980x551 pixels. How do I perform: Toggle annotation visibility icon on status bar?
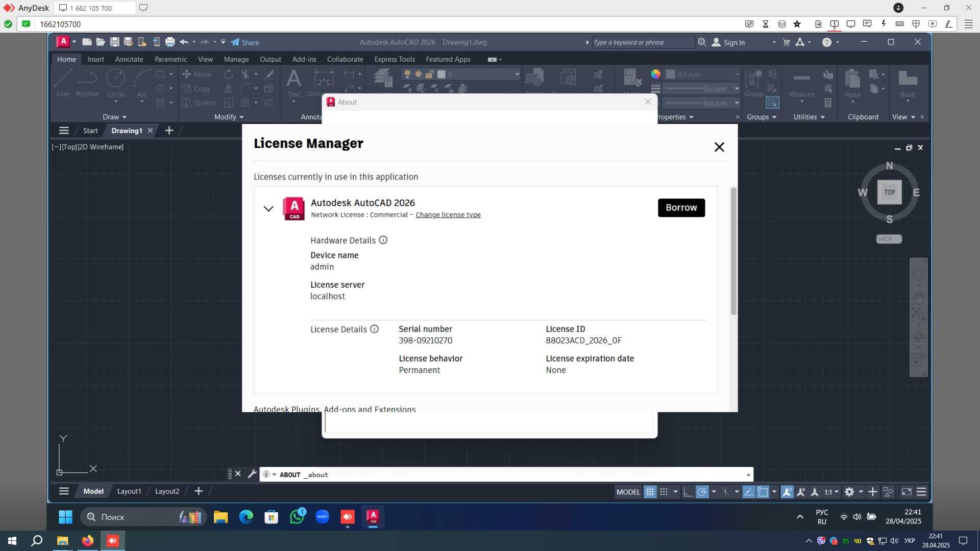[787, 492]
